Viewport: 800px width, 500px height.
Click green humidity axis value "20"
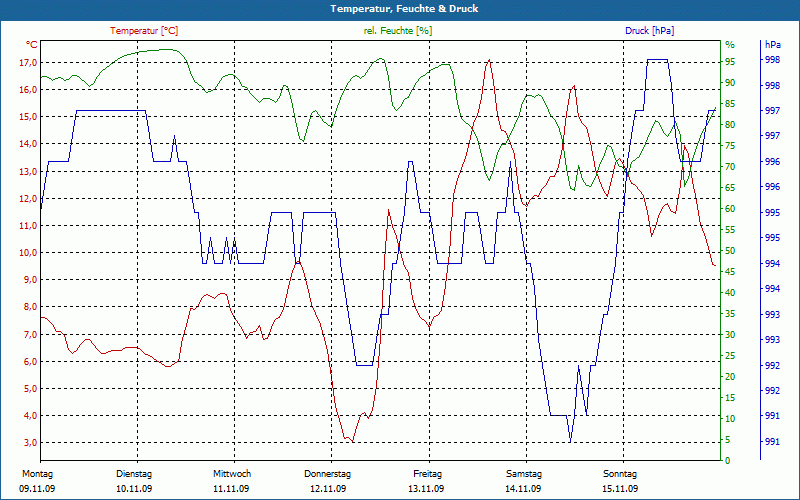tap(731, 377)
